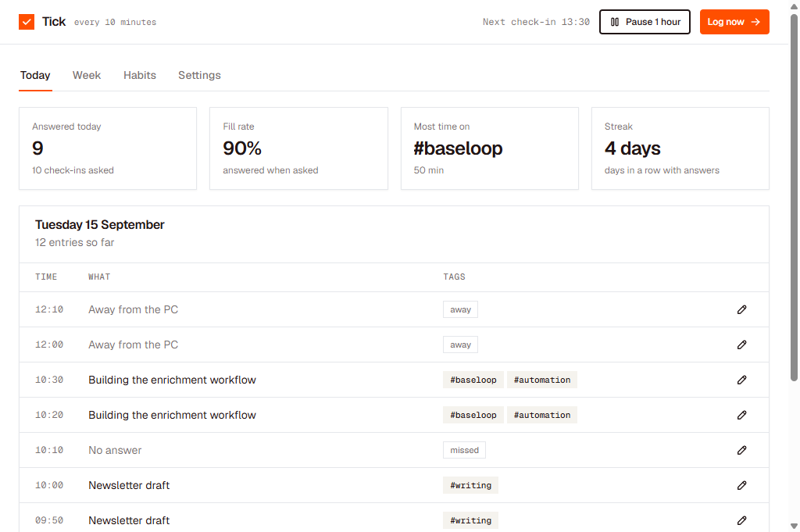The width and height of the screenshot is (800, 532).
Task: Click the Next check-in 13:30 text
Action: (x=536, y=22)
